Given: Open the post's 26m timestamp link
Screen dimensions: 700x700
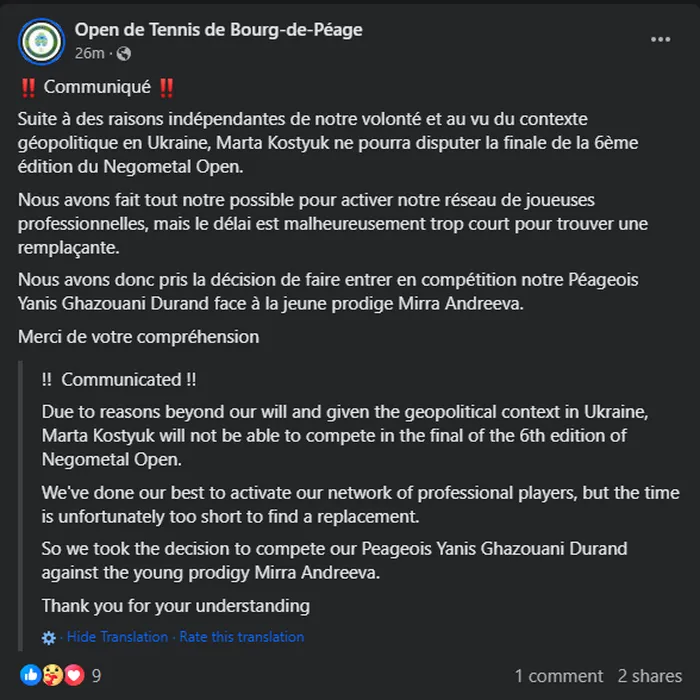Looking at the screenshot, I should pyautogui.click(x=89, y=53).
